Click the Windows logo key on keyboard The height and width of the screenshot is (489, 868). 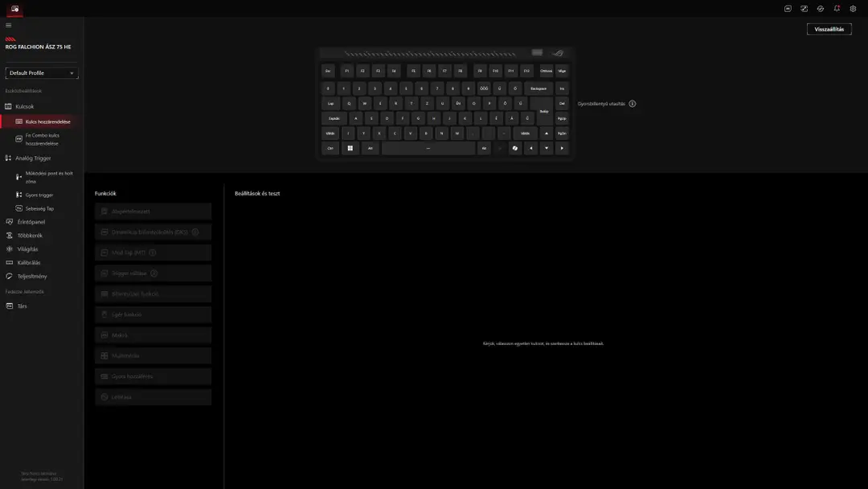pyautogui.click(x=350, y=149)
